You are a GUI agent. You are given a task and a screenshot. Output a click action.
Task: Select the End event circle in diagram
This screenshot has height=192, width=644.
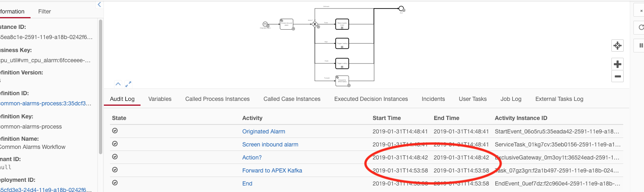[x=401, y=9]
